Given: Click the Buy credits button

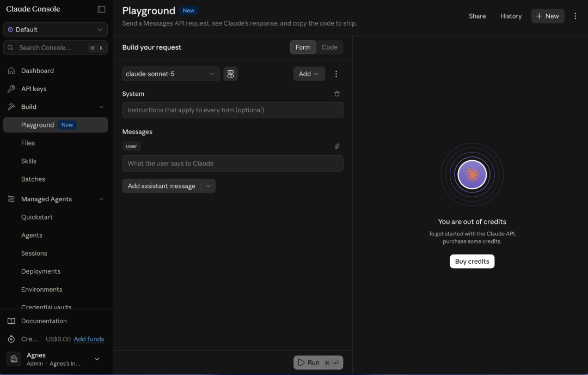Looking at the screenshot, I should click(471, 261).
